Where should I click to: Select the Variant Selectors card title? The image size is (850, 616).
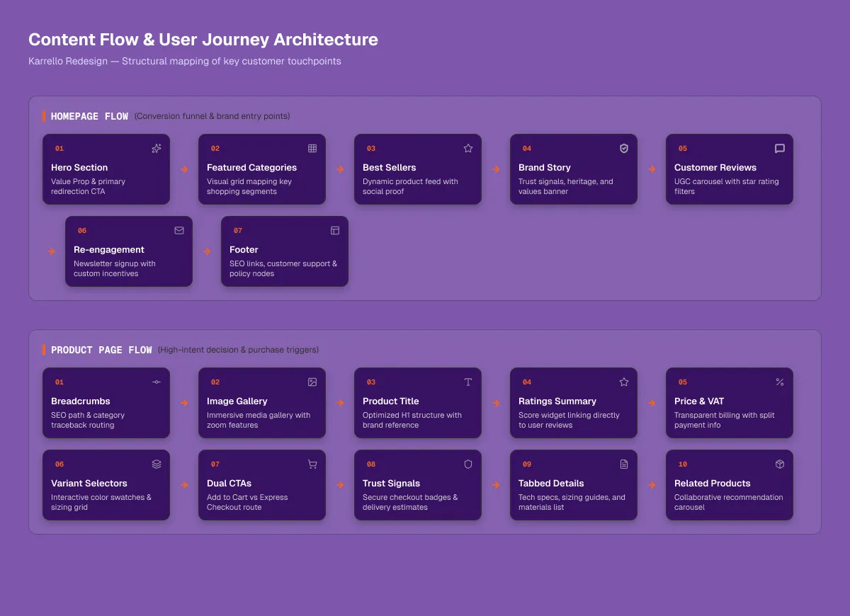89,484
